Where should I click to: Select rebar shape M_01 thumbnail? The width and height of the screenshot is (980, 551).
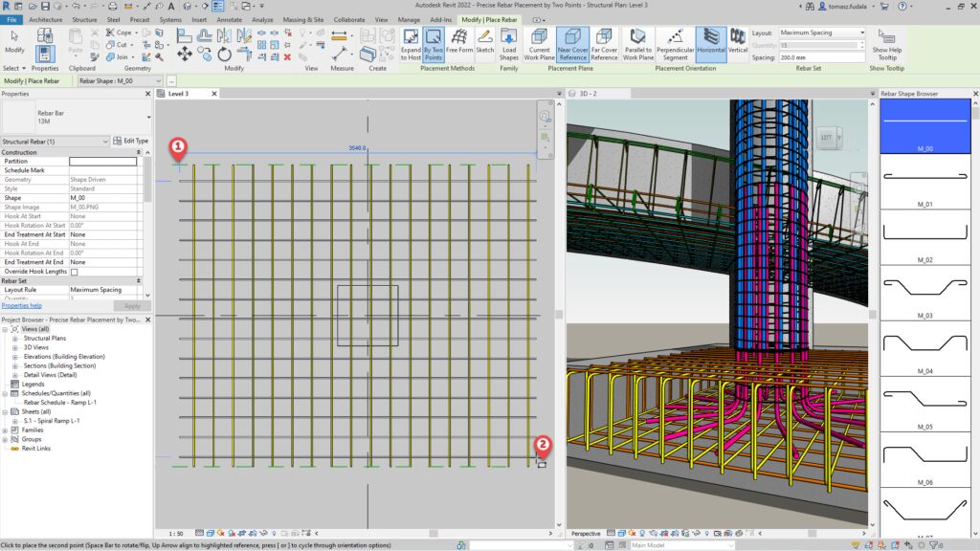[925, 181]
